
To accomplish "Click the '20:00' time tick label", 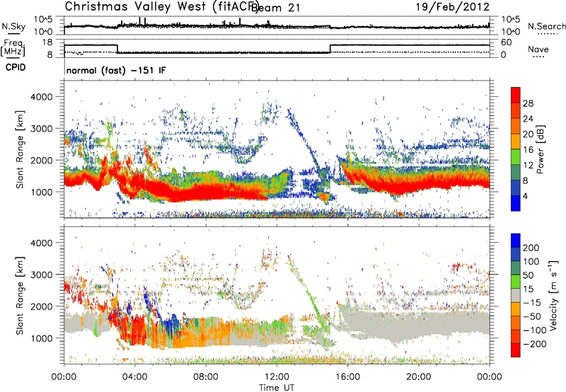I will point(418,377).
